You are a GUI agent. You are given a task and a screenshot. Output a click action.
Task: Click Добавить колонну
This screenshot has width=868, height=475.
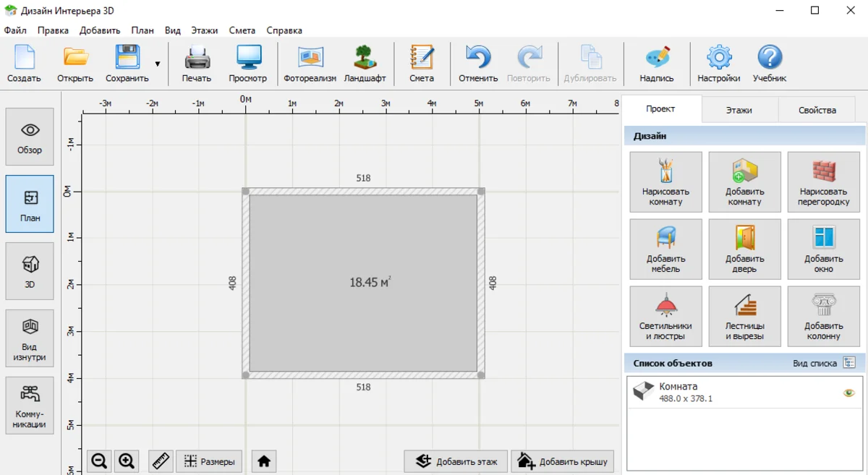824,316
